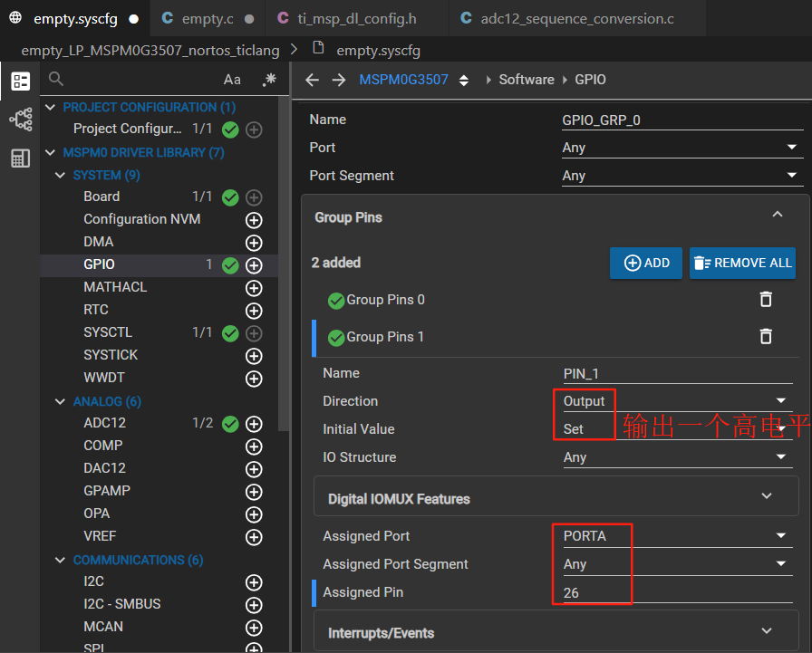Screen dimensions: 812x653
Task: Open the device tree view icon
Action: [x=21, y=120]
